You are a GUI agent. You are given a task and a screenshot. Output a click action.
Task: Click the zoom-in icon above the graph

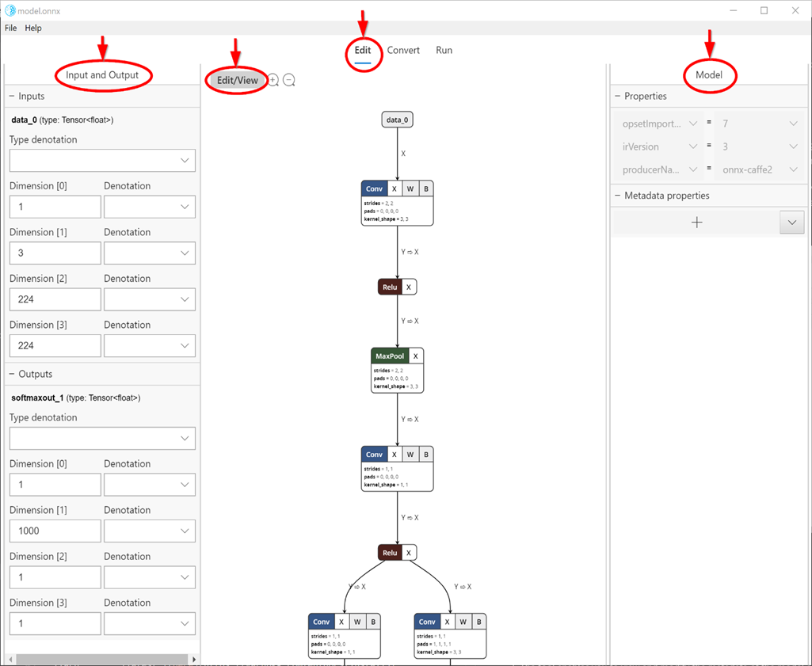273,79
